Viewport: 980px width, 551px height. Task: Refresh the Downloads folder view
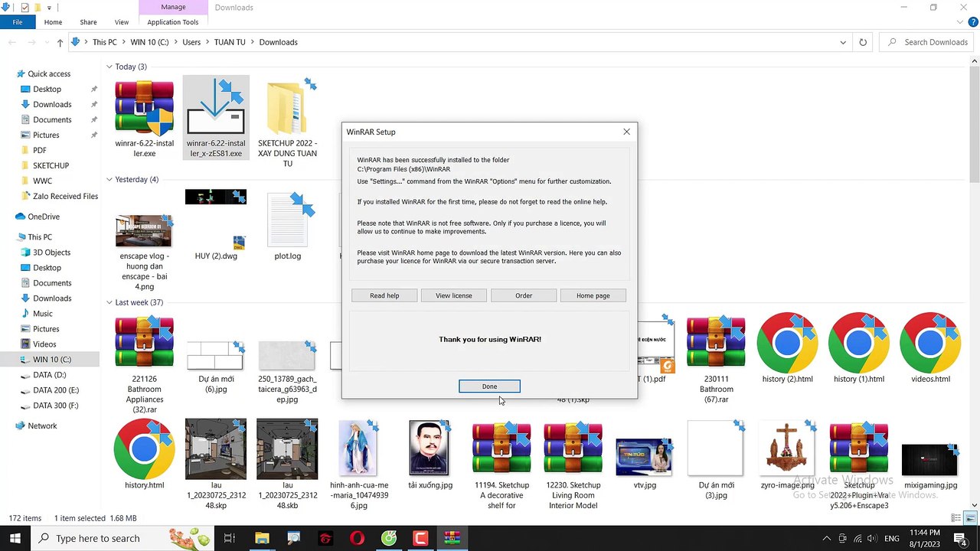[863, 42]
